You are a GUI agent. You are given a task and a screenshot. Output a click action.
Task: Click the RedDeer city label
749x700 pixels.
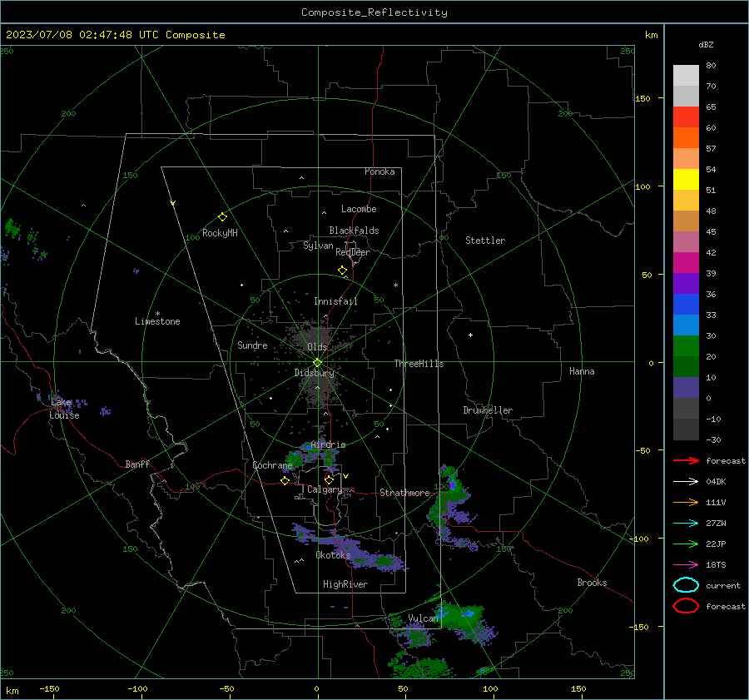tap(353, 252)
